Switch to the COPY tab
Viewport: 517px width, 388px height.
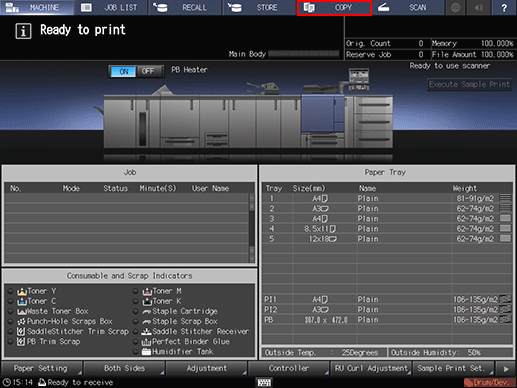[334, 8]
